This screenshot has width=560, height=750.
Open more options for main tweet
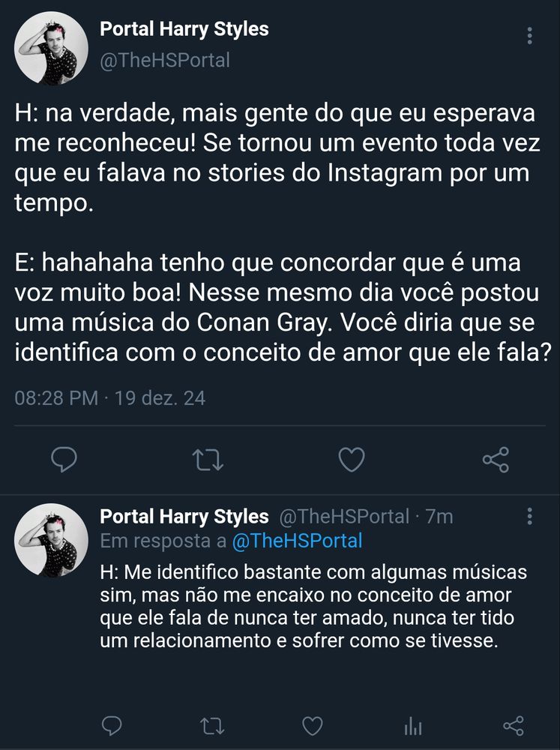(x=529, y=36)
